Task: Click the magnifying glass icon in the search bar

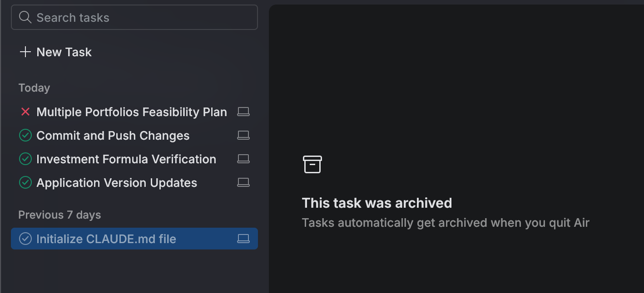Action: [x=25, y=17]
